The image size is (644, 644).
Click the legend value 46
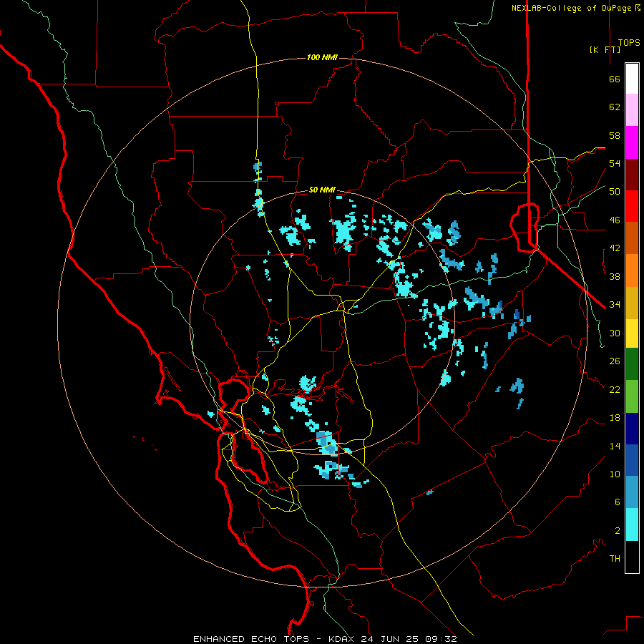[615, 220]
